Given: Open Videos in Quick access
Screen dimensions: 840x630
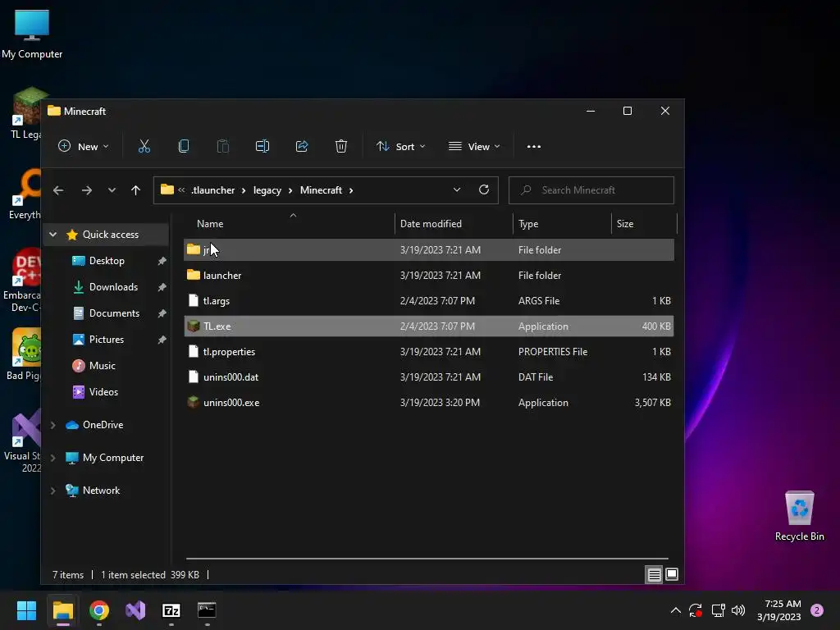Looking at the screenshot, I should (103, 392).
